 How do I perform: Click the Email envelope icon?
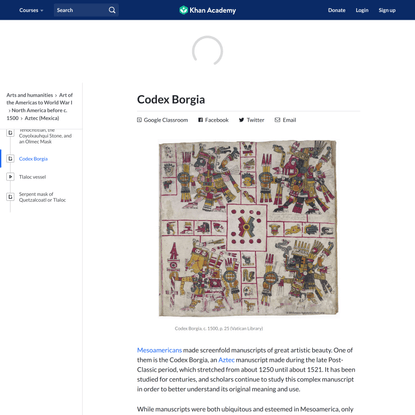tap(277, 120)
